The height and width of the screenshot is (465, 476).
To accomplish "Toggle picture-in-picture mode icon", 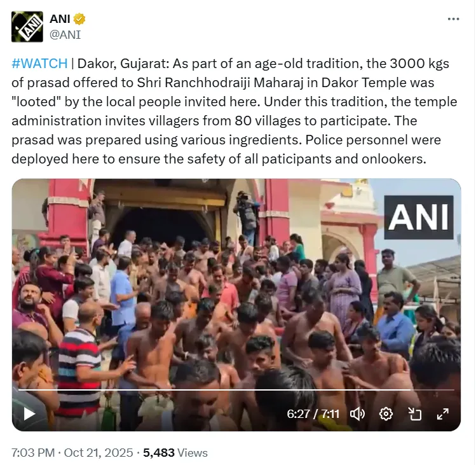I will (x=414, y=414).
